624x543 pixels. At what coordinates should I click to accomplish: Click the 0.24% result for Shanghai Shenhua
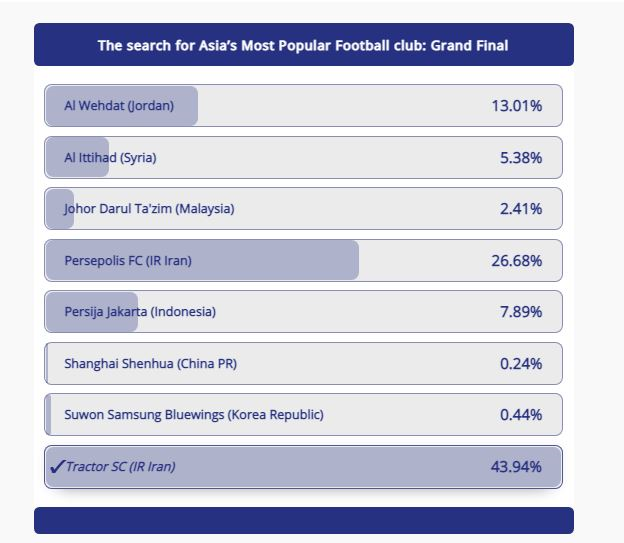(x=521, y=364)
